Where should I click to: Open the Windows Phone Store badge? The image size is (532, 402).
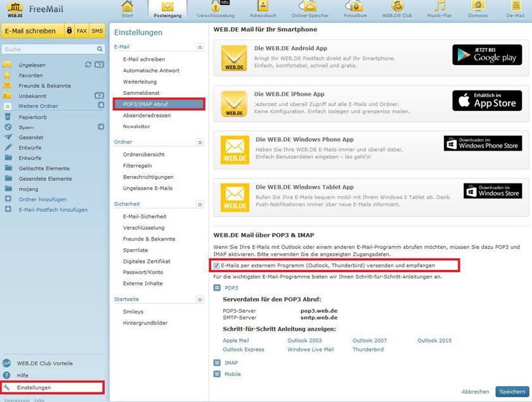(483, 143)
